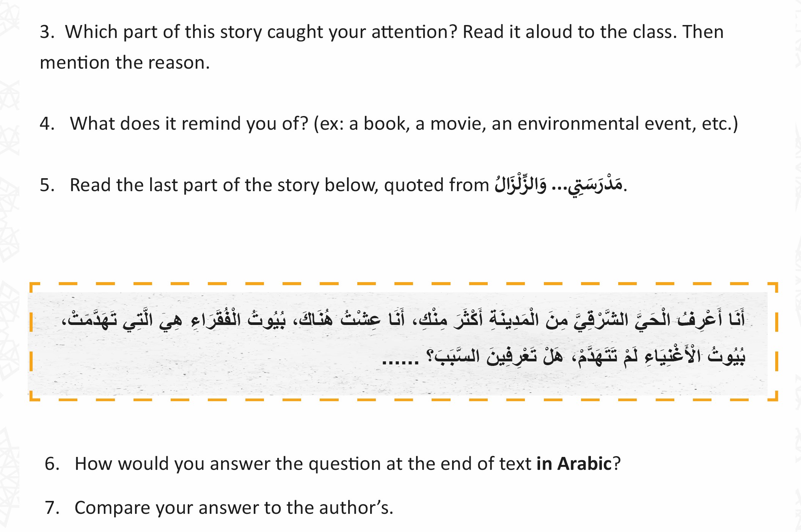Click question 6 about answering in Arabic
The image size is (801, 532).
[x=333, y=464]
